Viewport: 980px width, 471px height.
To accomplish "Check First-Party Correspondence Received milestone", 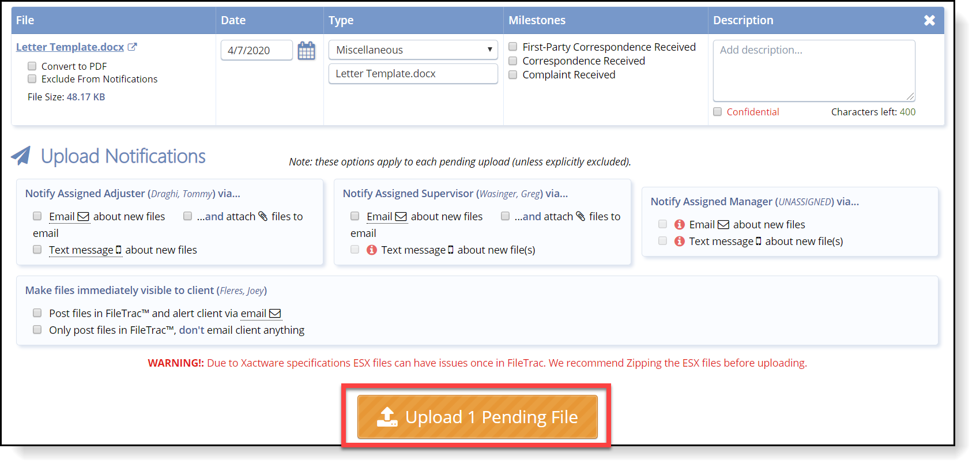I will (x=512, y=47).
